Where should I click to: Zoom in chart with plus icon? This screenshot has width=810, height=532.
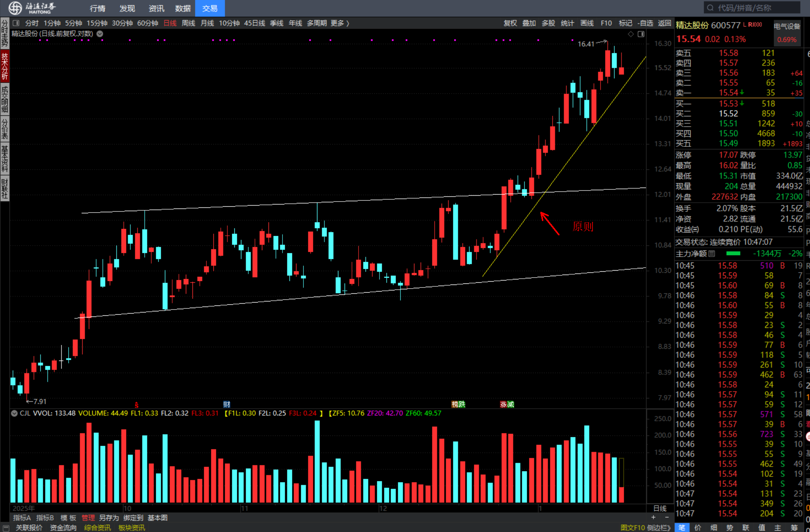(653, 517)
